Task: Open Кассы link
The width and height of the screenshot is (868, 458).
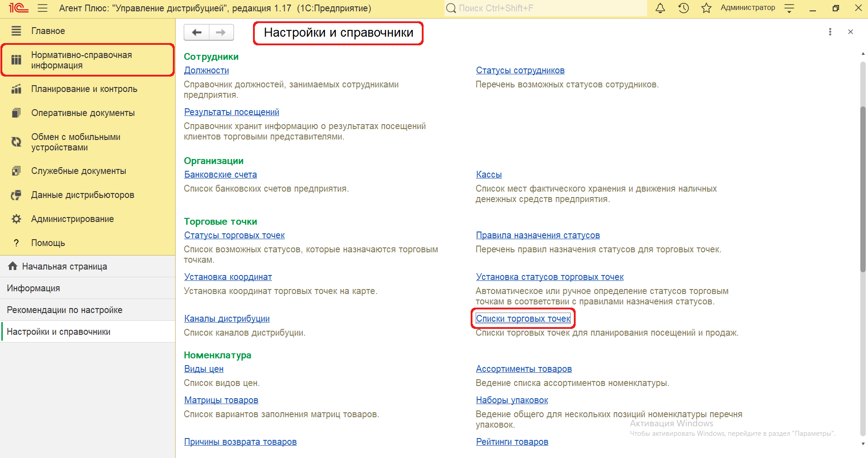Action: pyautogui.click(x=489, y=174)
